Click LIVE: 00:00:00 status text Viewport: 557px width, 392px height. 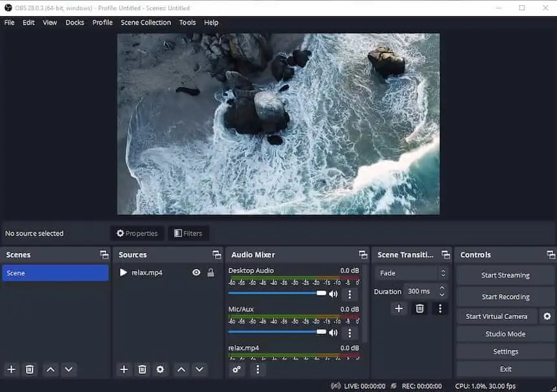[365, 386]
